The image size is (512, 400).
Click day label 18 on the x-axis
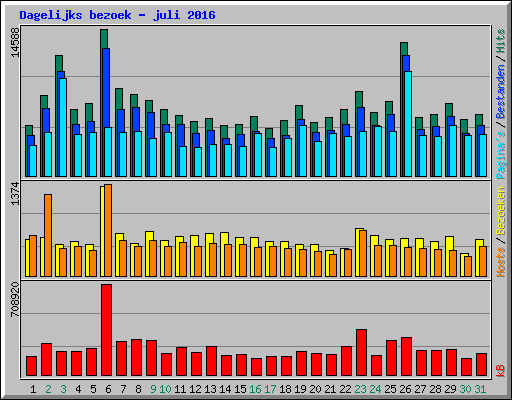[x=285, y=389]
